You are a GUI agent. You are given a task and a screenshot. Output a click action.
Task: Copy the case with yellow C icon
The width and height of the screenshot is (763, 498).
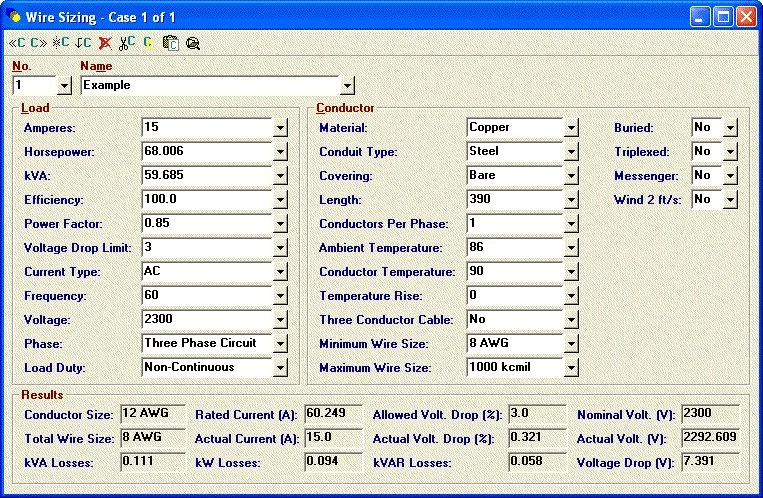pyautogui.click(x=148, y=43)
